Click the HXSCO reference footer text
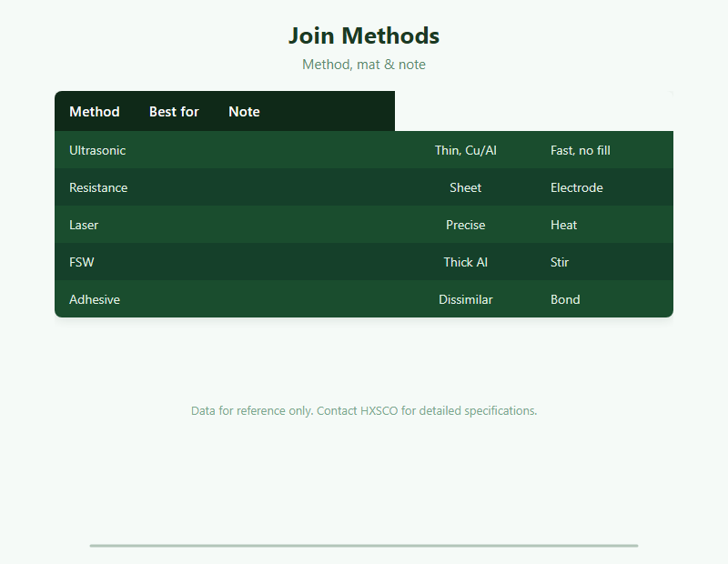The image size is (728, 564). click(364, 410)
